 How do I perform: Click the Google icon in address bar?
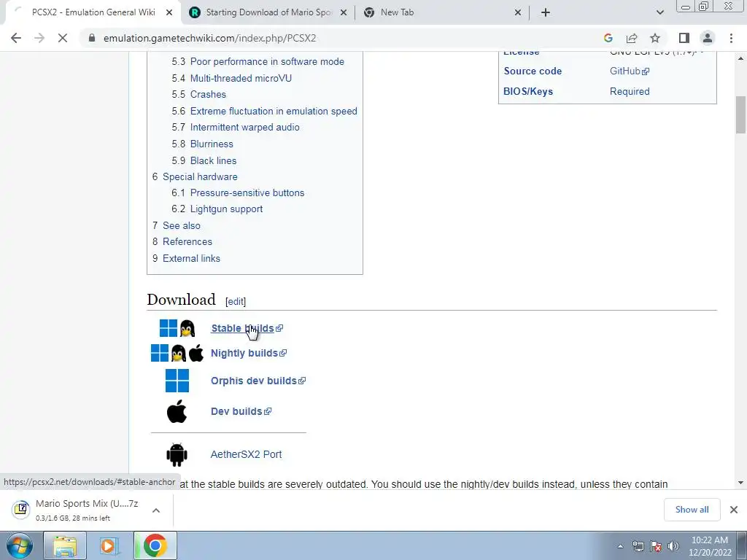click(x=608, y=38)
